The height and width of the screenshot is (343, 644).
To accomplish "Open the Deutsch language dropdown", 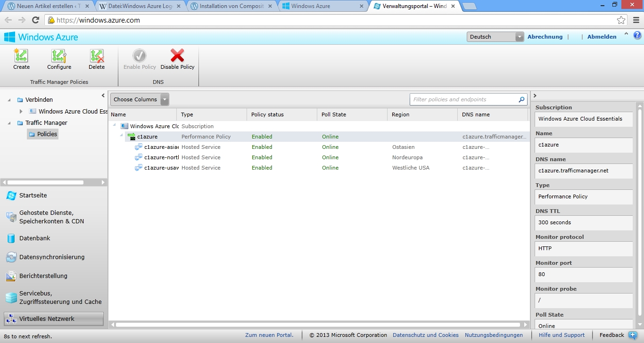I will 495,37.
